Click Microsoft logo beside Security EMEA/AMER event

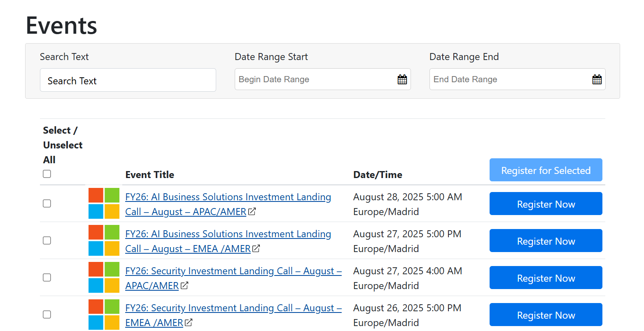point(104,314)
